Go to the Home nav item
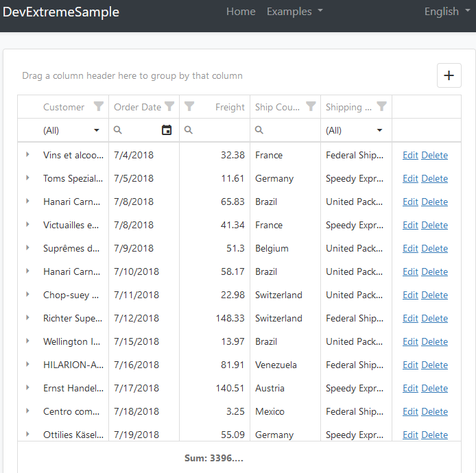The width and height of the screenshot is (476, 473). (241, 12)
